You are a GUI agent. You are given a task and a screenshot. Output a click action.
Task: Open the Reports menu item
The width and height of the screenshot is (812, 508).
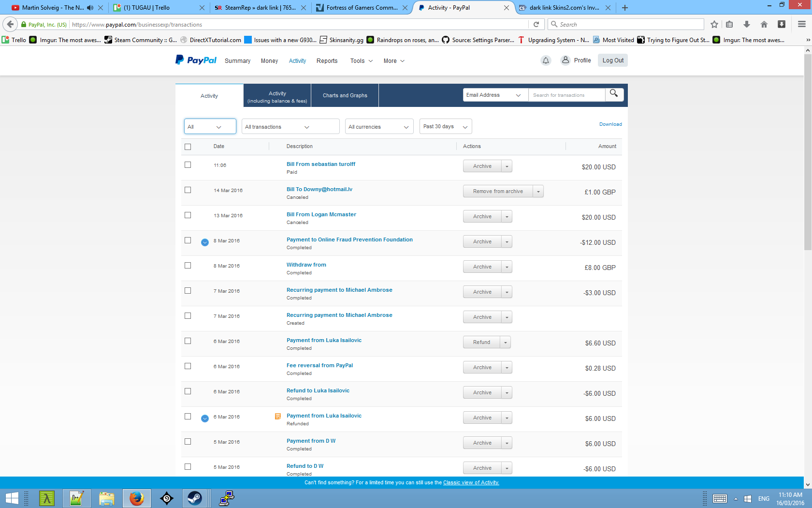pyautogui.click(x=327, y=61)
